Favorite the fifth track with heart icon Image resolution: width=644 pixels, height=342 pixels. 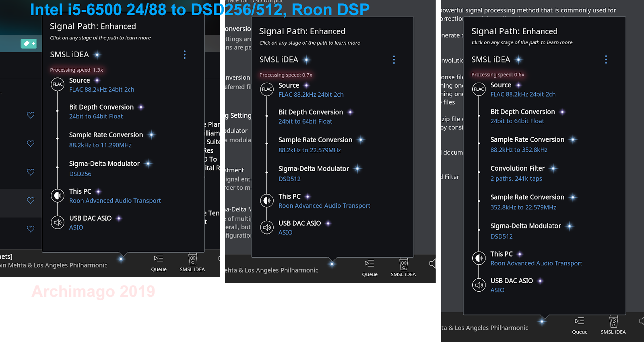31,229
